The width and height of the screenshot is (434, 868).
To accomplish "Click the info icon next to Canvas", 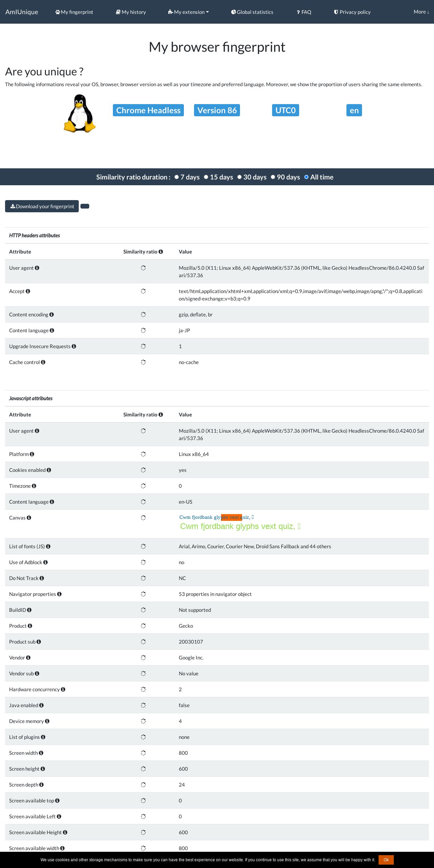I will (29, 517).
